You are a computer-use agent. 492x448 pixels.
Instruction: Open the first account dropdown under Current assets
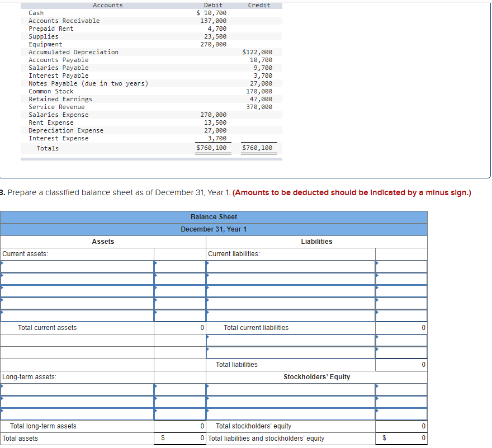pos(77,267)
